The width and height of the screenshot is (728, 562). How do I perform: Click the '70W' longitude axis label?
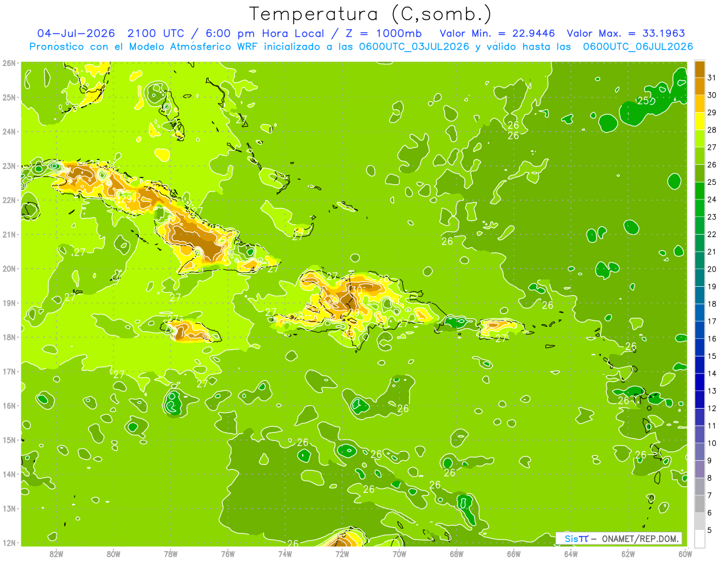tap(399, 554)
